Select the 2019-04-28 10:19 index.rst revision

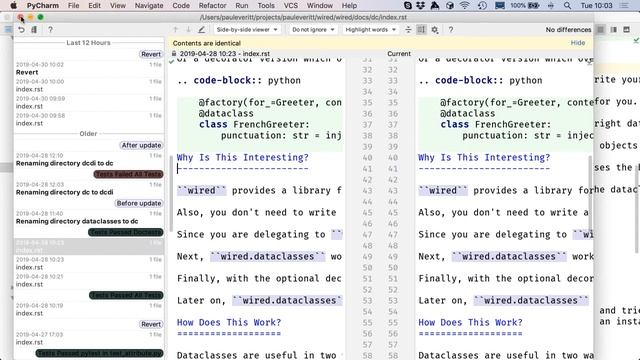click(x=89, y=309)
